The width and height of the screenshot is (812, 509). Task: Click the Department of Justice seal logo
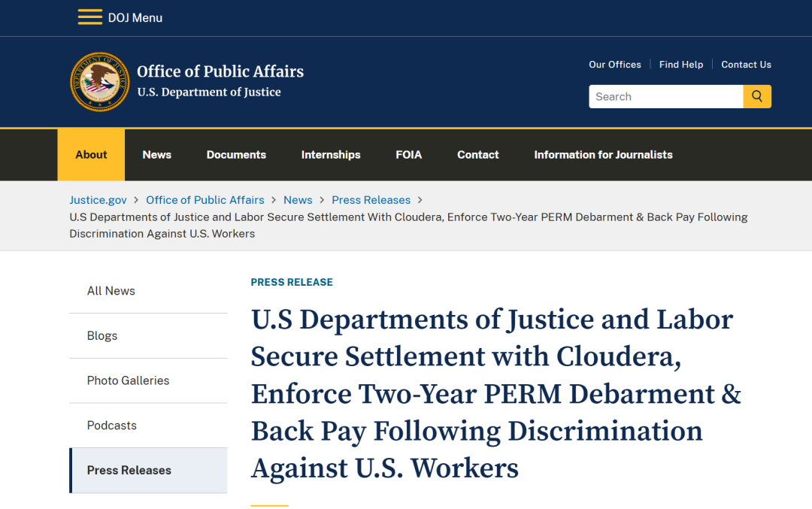tap(100, 82)
